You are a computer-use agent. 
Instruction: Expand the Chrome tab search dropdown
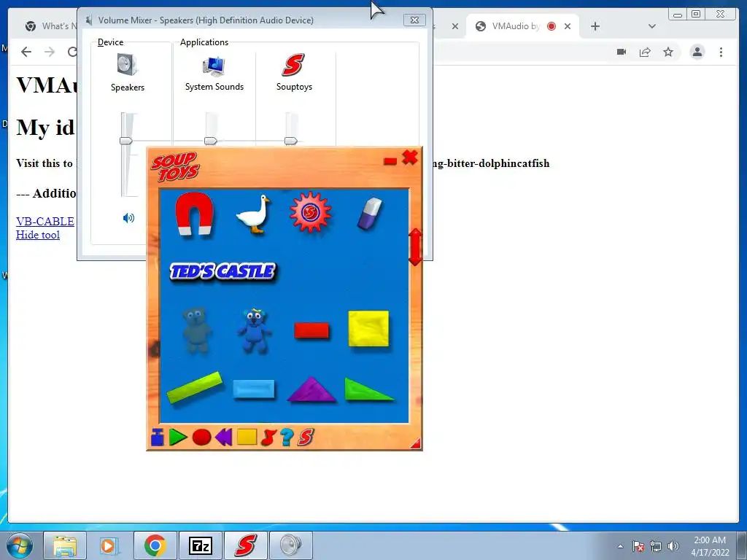tap(652, 26)
